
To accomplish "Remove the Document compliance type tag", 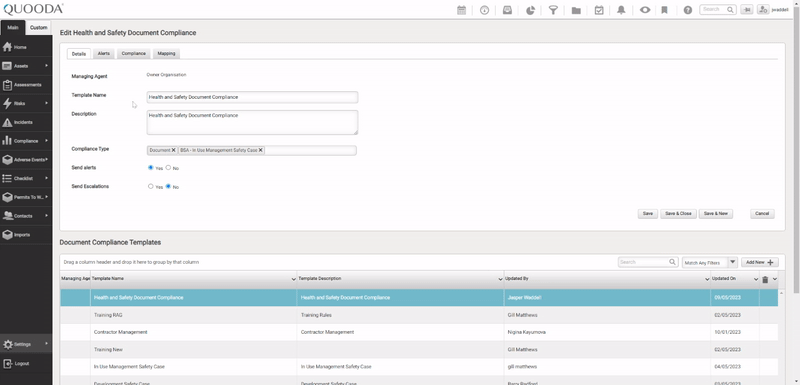I will tap(173, 150).
